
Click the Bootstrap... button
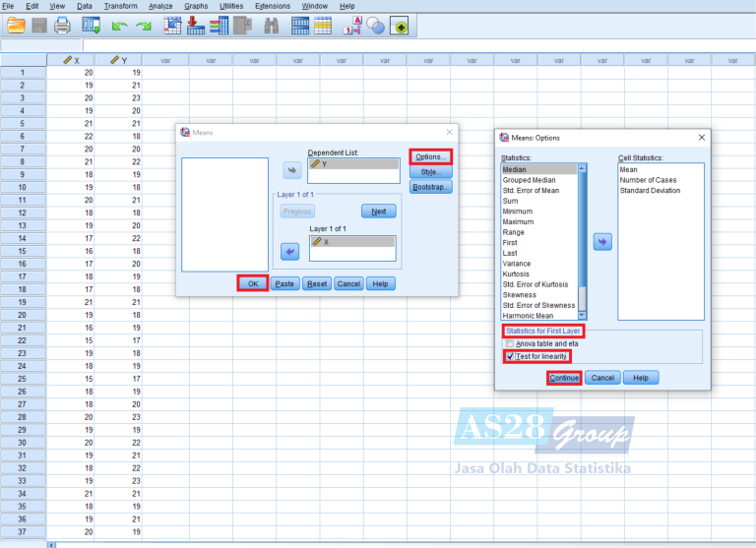431,187
